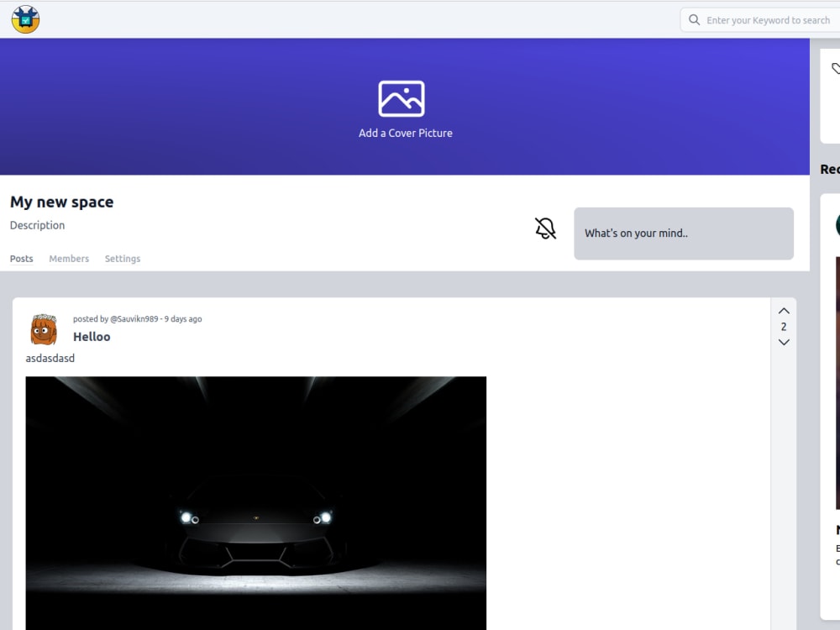Open the What's on your mind box
Viewport: 840px width, 630px height.
[684, 234]
